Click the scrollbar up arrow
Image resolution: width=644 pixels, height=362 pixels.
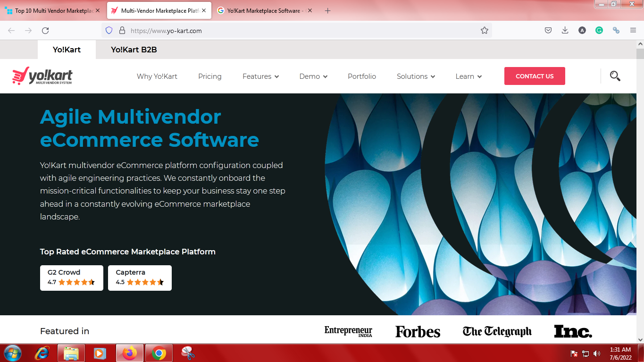pyautogui.click(x=640, y=44)
